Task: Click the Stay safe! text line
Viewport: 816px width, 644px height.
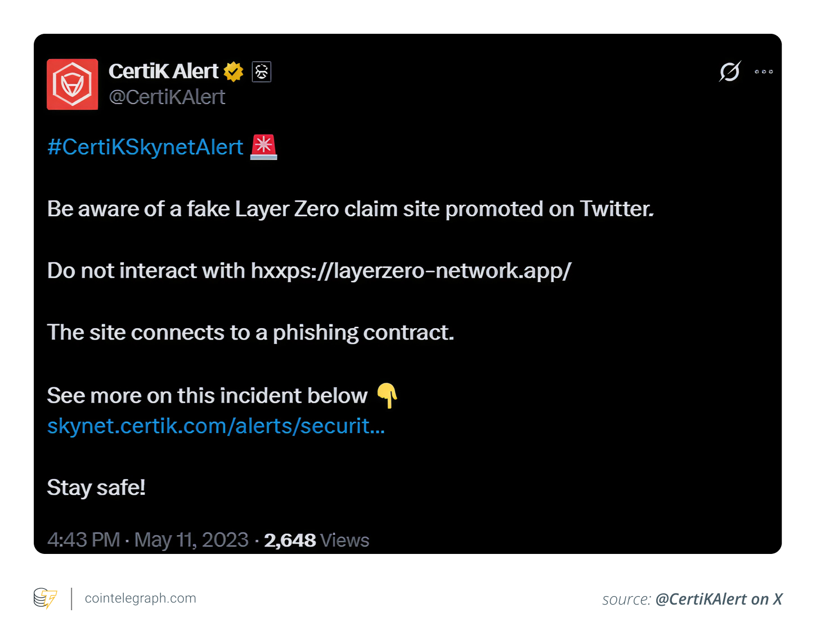Action: pyautogui.click(x=96, y=488)
